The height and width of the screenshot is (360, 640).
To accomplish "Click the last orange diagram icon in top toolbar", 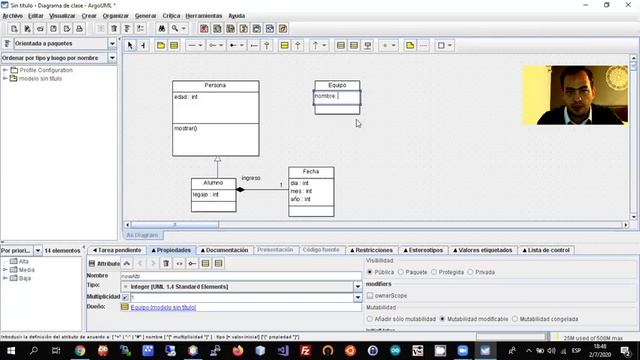I will (x=283, y=29).
